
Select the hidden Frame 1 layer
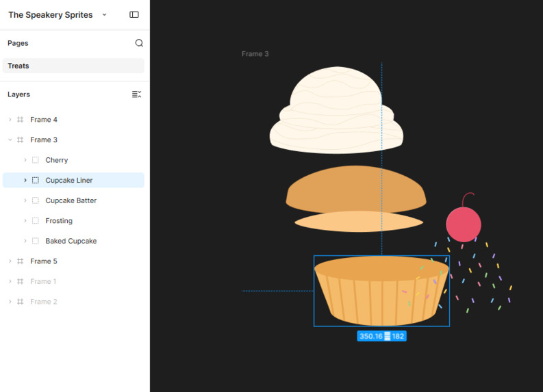[x=73, y=282]
